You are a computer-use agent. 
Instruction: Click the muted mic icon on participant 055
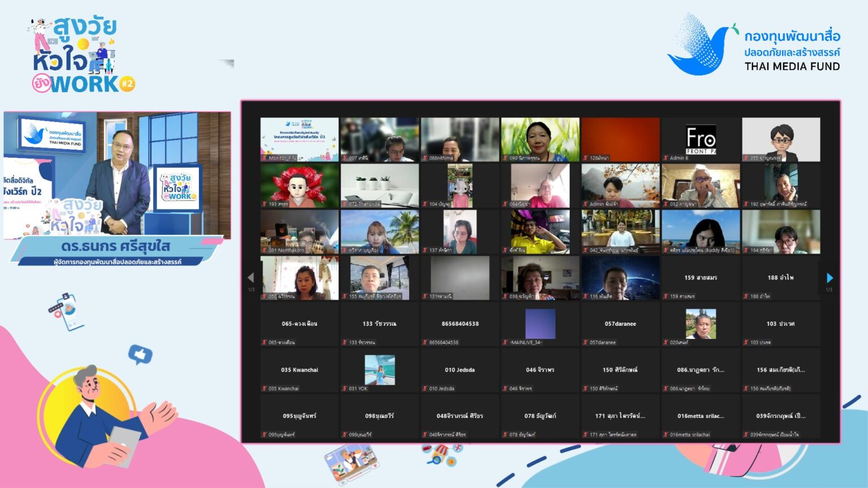(x=745, y=158)
